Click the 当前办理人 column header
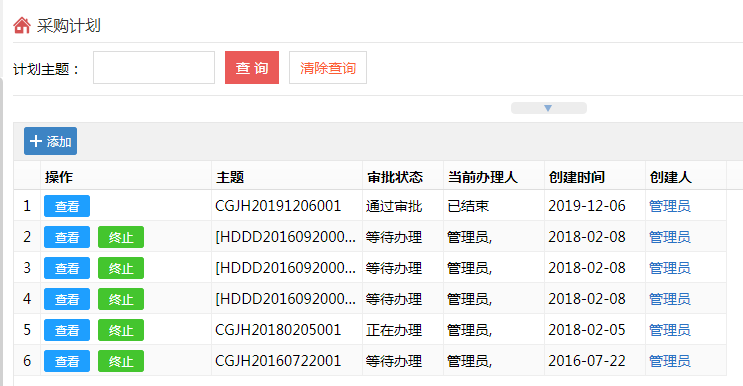The image size is (743, 386). point(494,177)
